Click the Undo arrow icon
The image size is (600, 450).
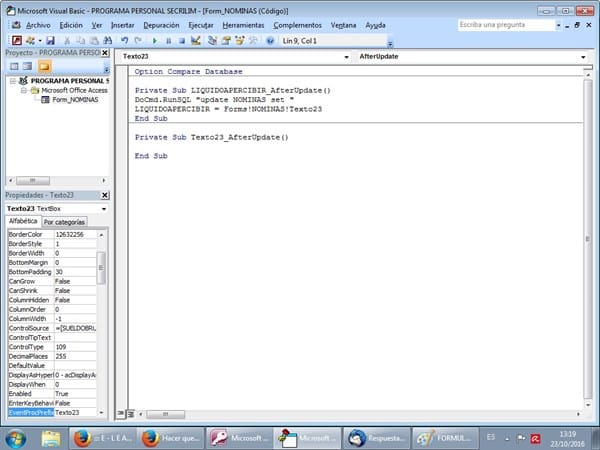click(124, 41)
